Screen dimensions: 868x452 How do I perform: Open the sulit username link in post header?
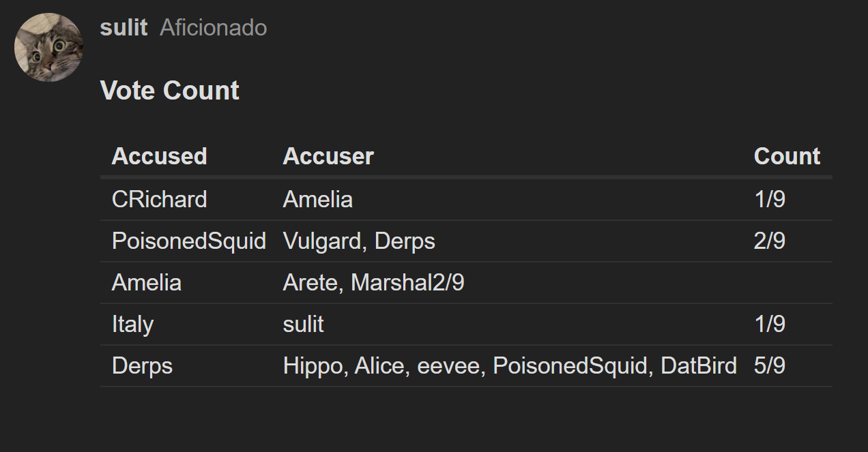[124, 27]
